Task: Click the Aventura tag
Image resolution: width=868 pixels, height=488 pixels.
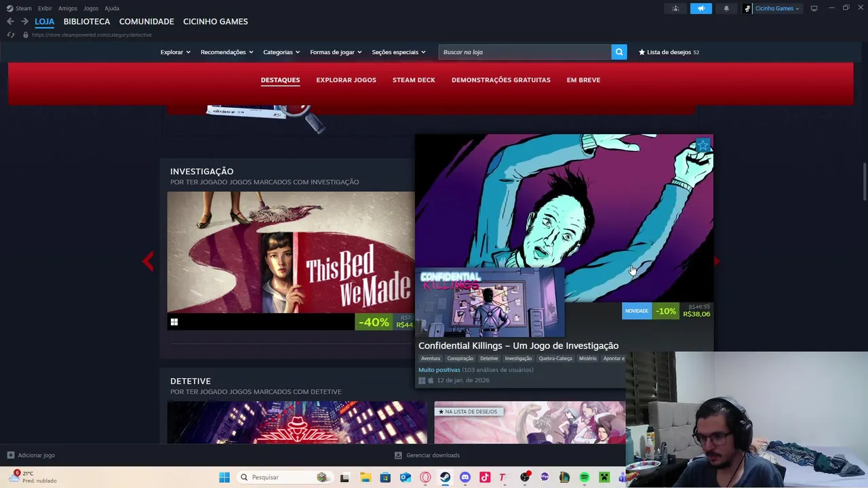Action: point(431,359)
